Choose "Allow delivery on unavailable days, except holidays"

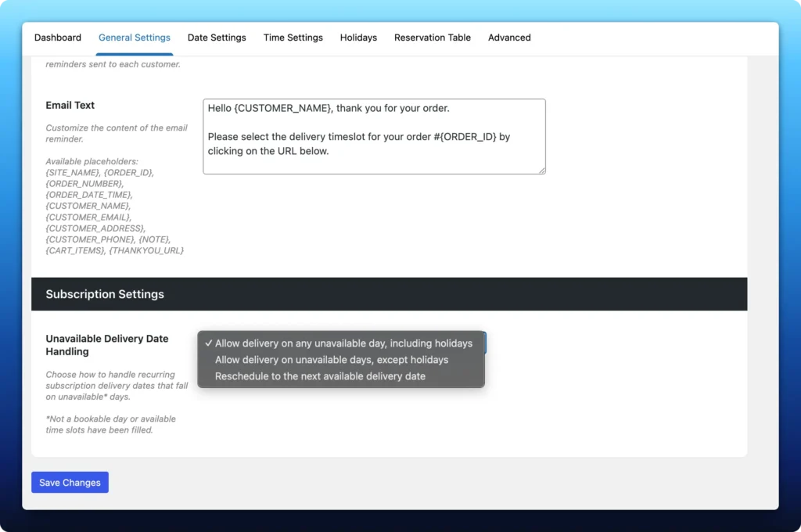pos(334,360)
